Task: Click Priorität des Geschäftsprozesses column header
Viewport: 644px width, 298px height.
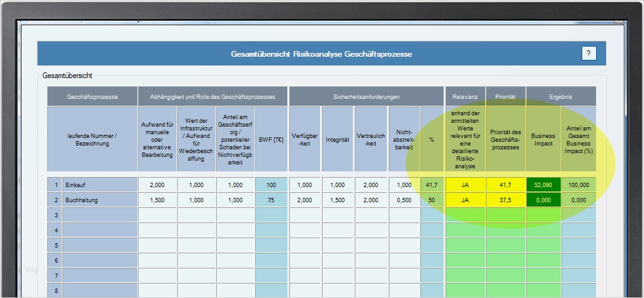Action: 505,139
